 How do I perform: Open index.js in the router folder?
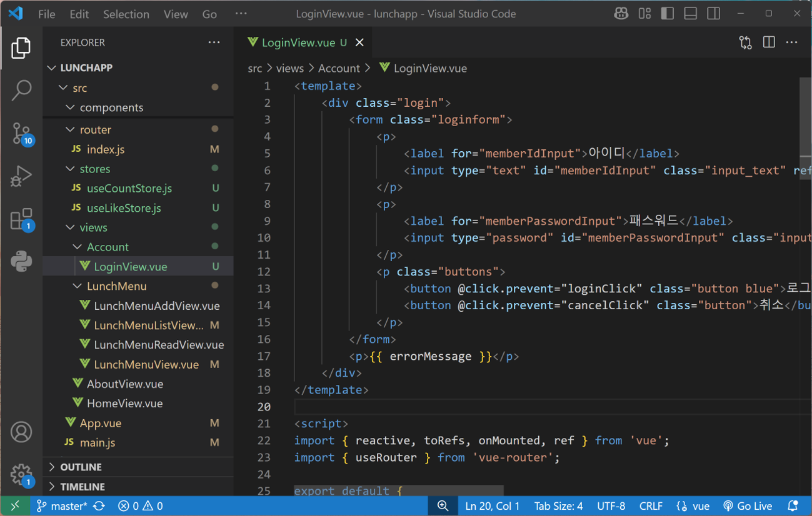point(138,149)
